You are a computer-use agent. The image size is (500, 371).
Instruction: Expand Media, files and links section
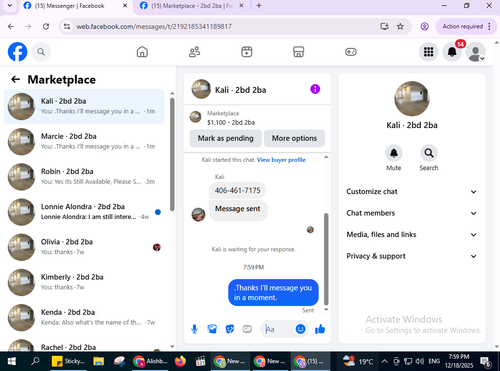(x=412, y=235)
